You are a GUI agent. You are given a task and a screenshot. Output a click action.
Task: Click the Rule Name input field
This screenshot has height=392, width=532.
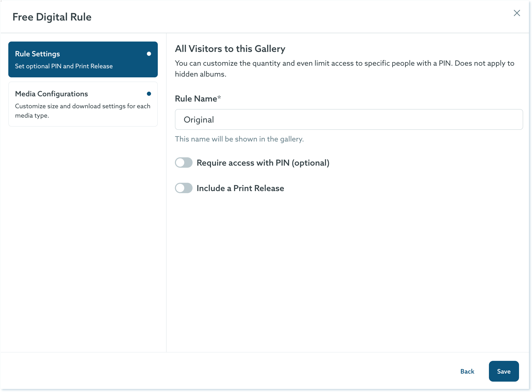349,119
